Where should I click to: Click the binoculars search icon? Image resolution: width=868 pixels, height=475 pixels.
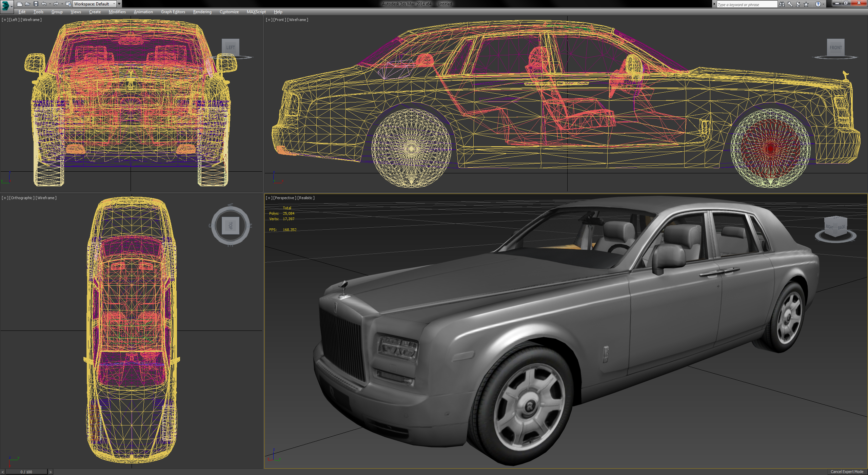click(x=782, y=4)
